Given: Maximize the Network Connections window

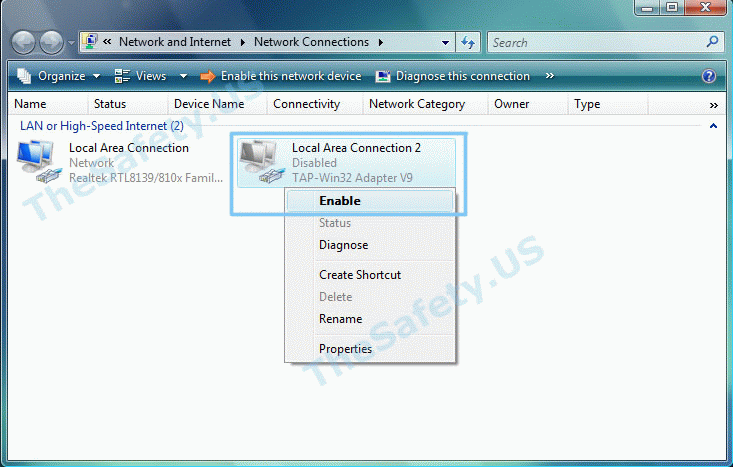Looking at the screenshot, I should tap(672, 7).
